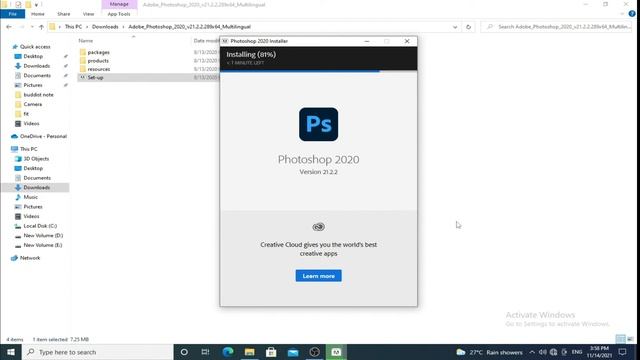640x360 pixels.
Task: Select the products folder
Action: coord(98,61)
